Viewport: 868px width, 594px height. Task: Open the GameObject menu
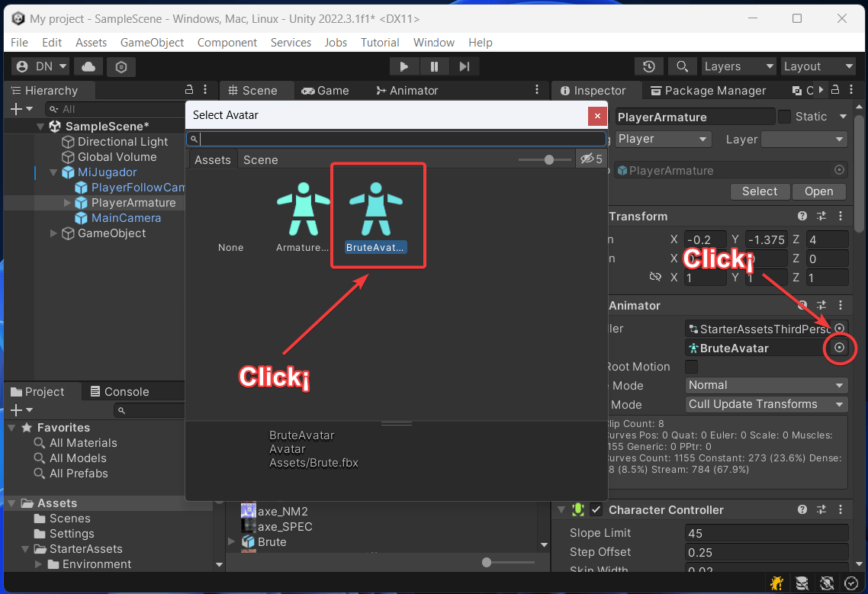152,43
